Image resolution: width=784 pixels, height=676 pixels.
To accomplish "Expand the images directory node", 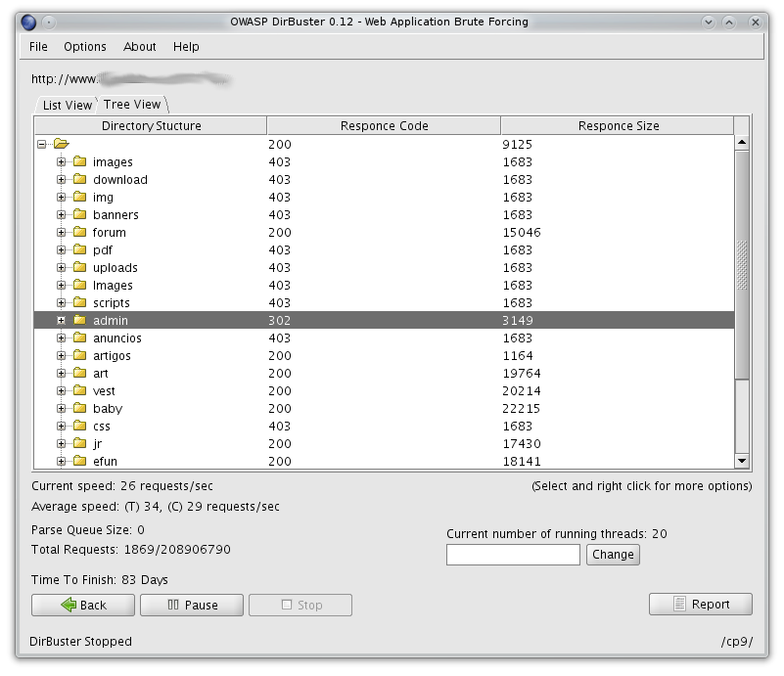I will click(61, 162).
